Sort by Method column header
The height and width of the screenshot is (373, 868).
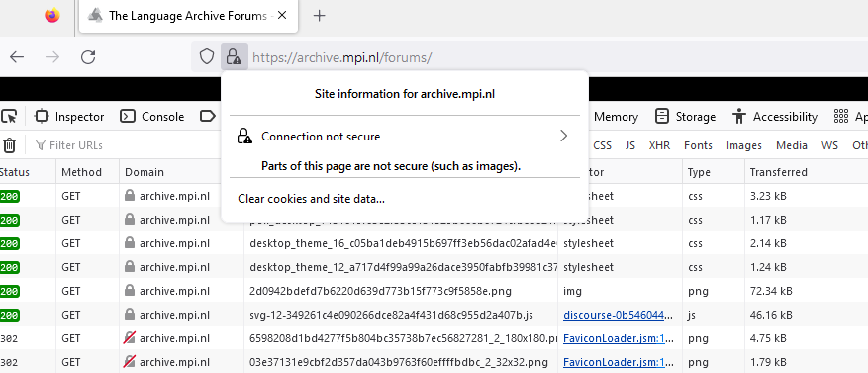(x=87, y=172)
